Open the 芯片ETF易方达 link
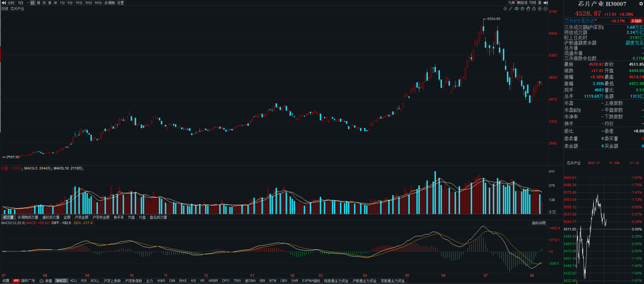The height and width of the screenshot is (284, 644). 579,21
